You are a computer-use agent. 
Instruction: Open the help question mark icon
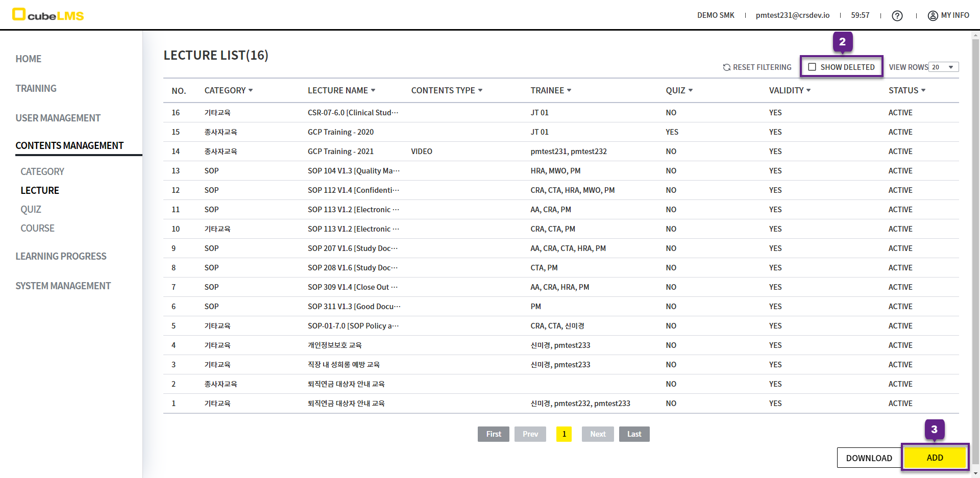(x=897, y=16)
